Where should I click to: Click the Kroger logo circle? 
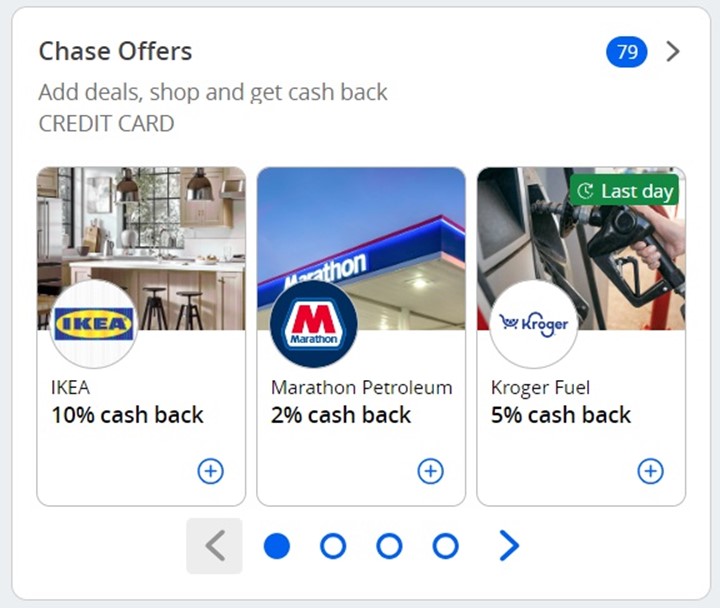(534, 324)
